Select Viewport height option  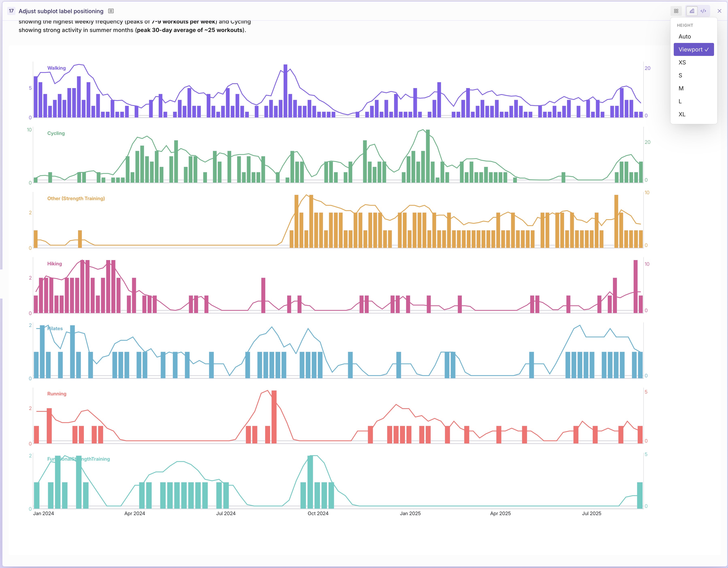[694, 49]
